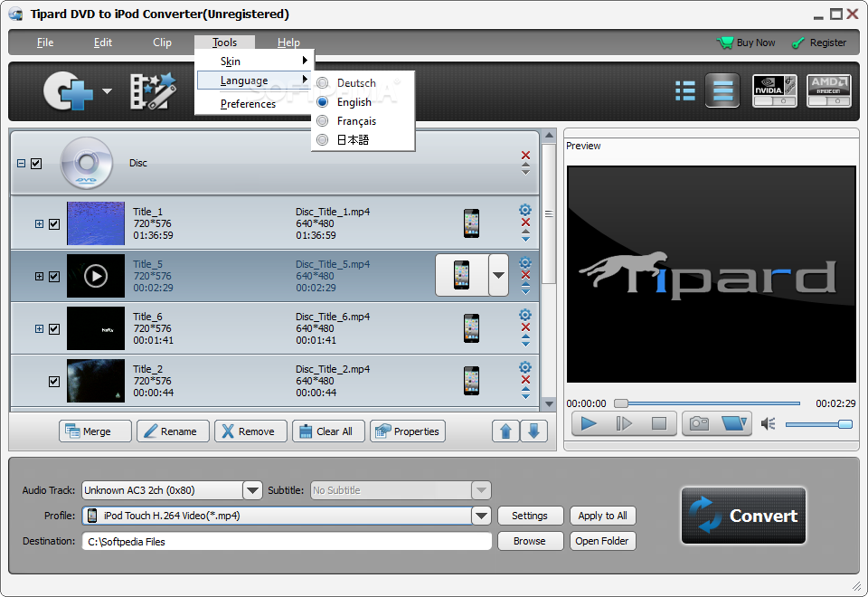Open settings gear for Title_5

(x=524, y=262)
